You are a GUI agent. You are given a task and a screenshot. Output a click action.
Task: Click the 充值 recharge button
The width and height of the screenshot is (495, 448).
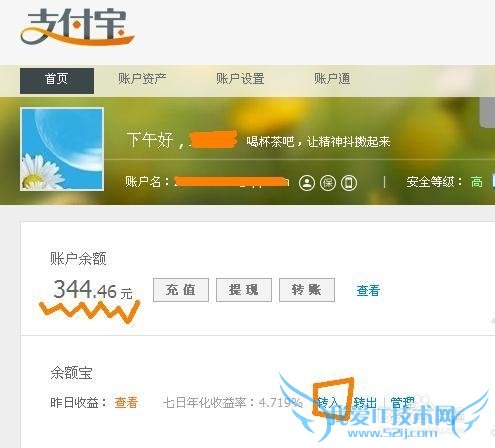(x=181, y=290)
